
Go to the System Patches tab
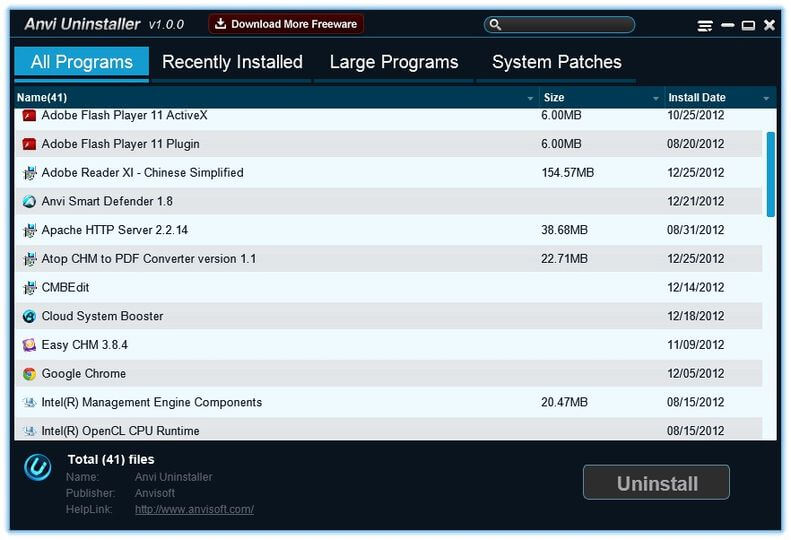pos(556,62)
